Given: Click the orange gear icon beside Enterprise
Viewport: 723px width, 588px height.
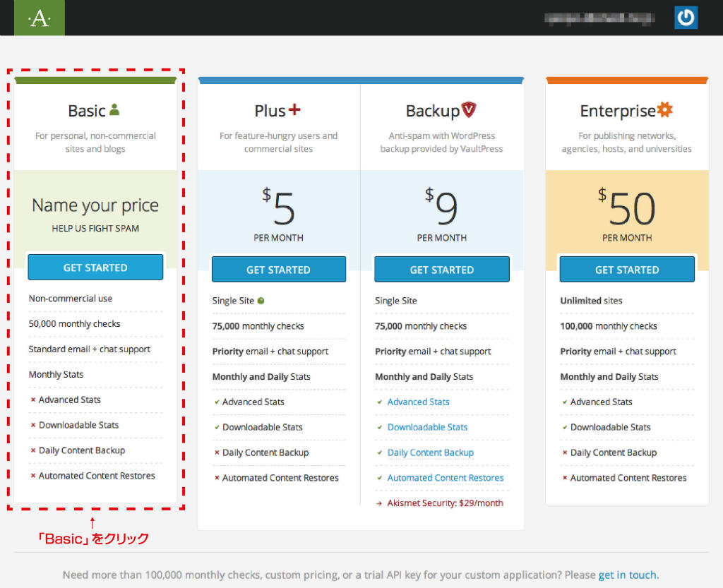Looking at the screenshot, I should pyautogui.click(x=665, y=109).
